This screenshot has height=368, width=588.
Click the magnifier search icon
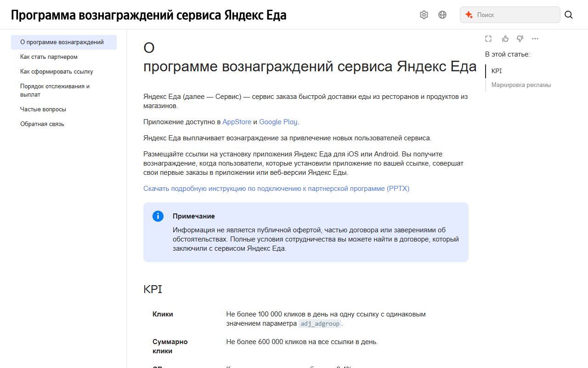569,15
